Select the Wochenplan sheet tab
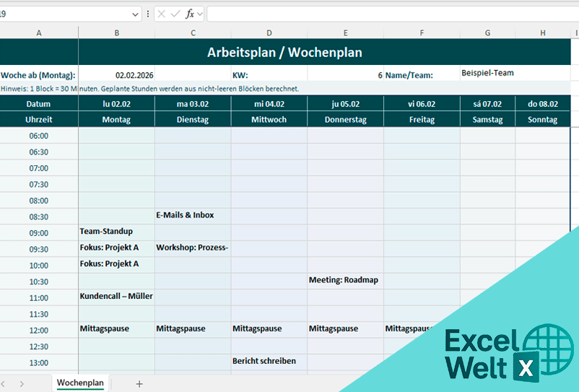Image resolution: width=579 pixels, height=392 pixels. pyautogui.click(x=80, y=383)
